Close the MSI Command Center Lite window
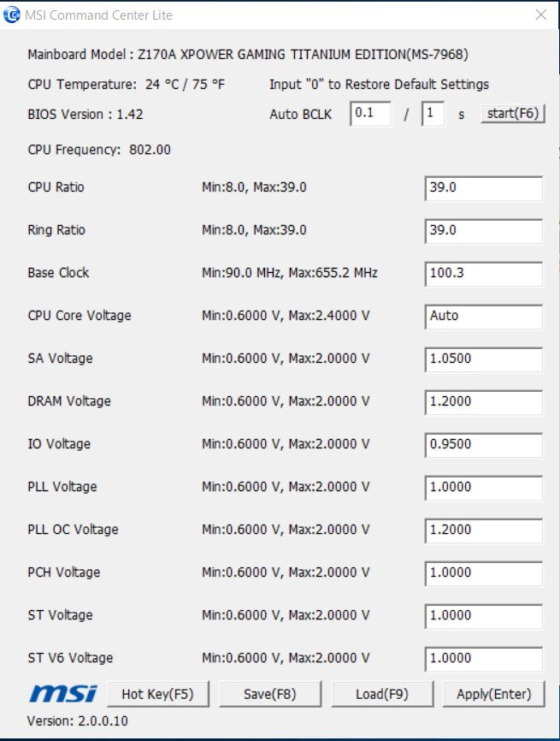Viewport: 560px width, 741px height. (541, 15)
